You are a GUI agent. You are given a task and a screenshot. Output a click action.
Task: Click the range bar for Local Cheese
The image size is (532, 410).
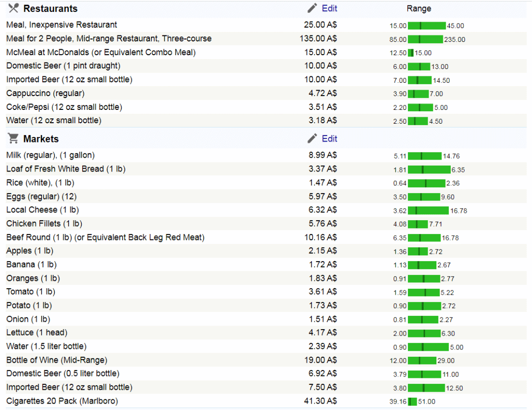[428, 210]
